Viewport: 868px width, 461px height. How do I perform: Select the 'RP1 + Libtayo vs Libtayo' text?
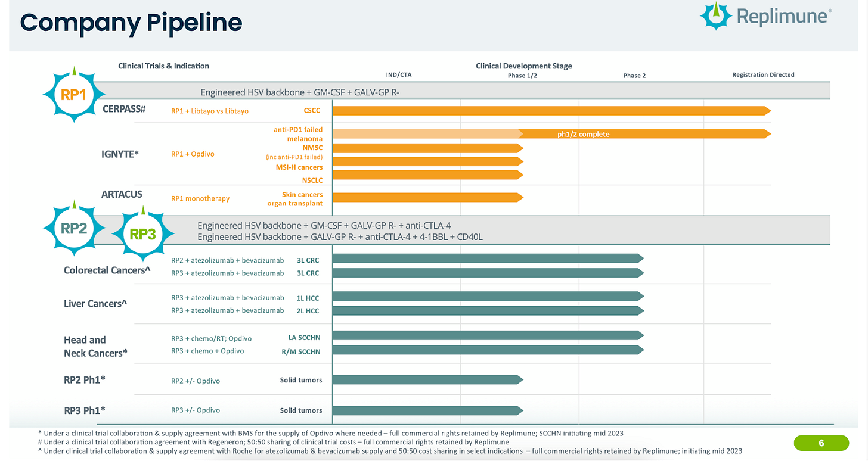point(210,111)
